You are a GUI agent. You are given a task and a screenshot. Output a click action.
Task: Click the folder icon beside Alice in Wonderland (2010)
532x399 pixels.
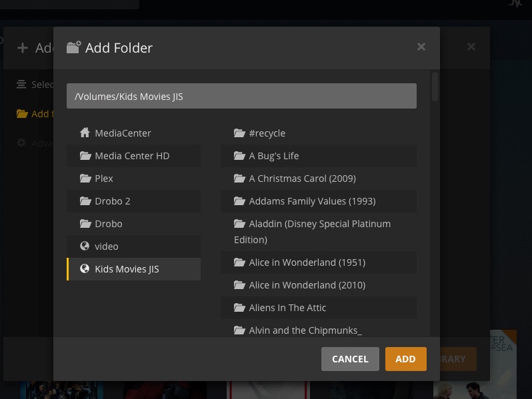(239, 284)
